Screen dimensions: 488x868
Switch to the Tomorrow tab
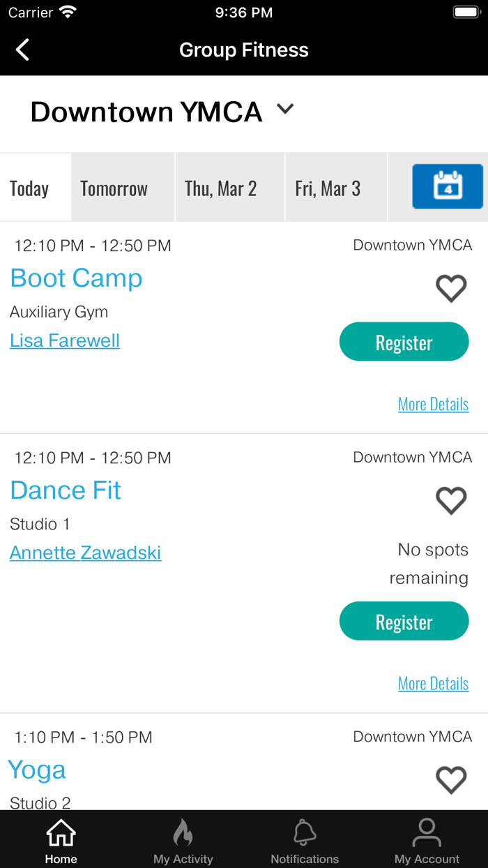coord(114,188)
